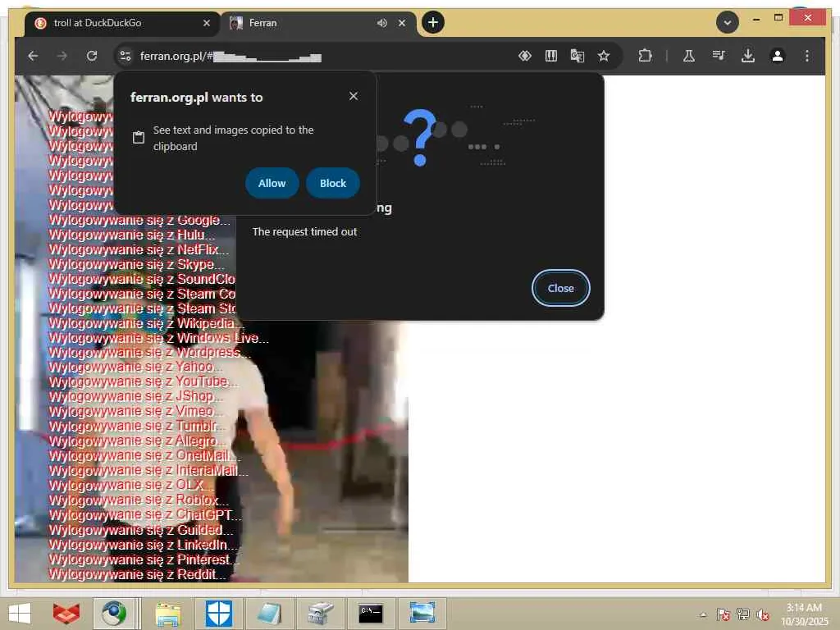Click 'Wylogowywanie się z YouTube...' text
This screenshot has height=630, width=840.
144,381
